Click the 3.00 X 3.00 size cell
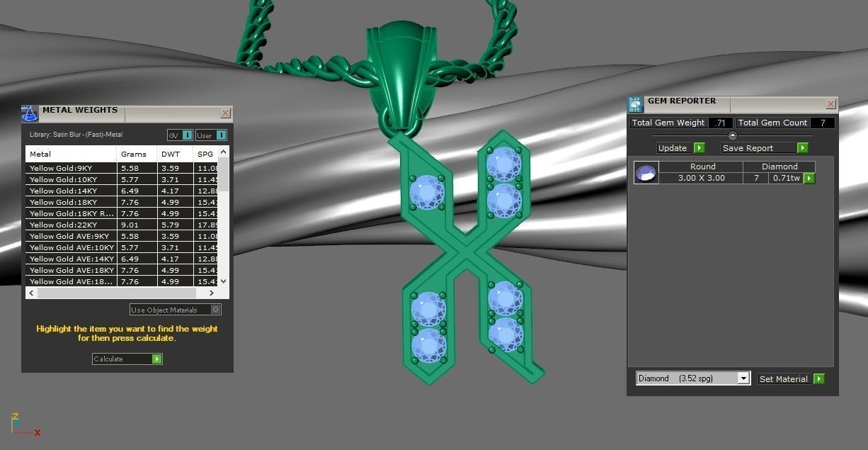868x450 pixels. point(701,178)
